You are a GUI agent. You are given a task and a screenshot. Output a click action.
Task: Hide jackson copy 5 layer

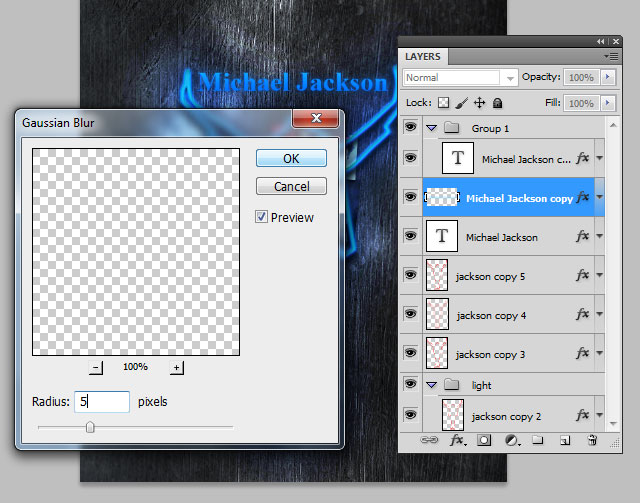click(x=410, y=274)
